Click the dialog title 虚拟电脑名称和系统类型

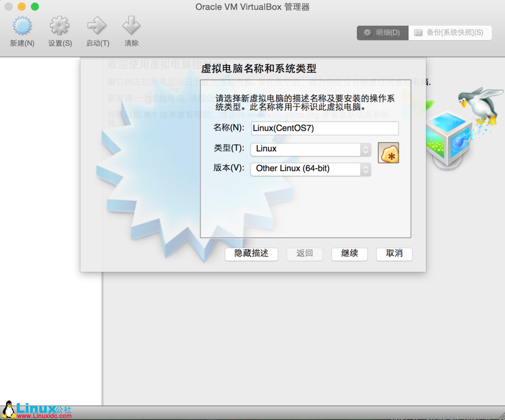click(x=259, y=68)
